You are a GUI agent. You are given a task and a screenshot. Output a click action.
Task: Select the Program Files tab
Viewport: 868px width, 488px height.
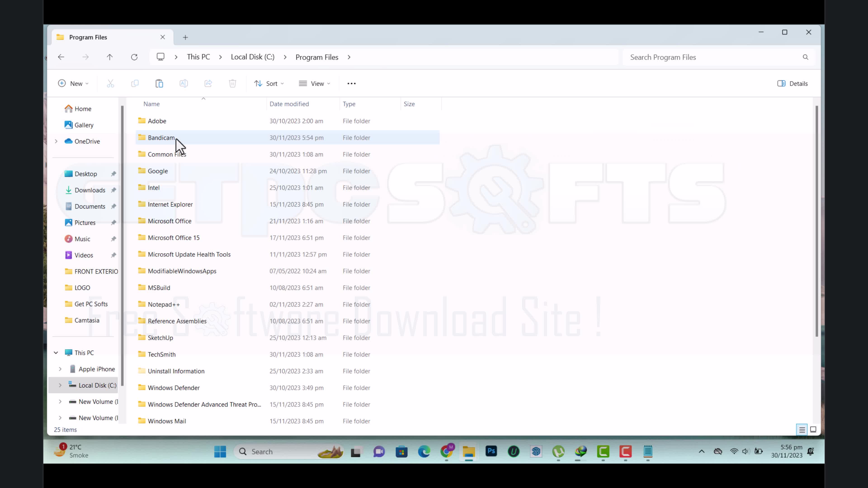112,37
